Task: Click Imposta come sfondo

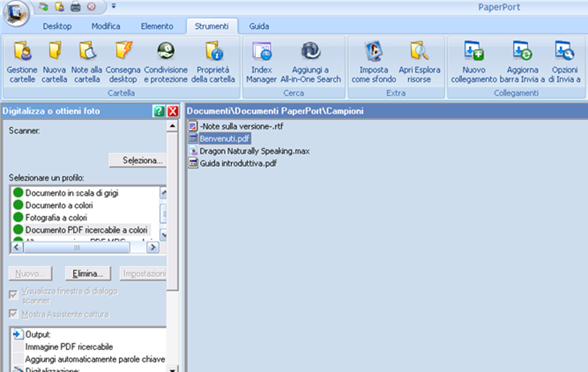Action: [x=374, y=62]
